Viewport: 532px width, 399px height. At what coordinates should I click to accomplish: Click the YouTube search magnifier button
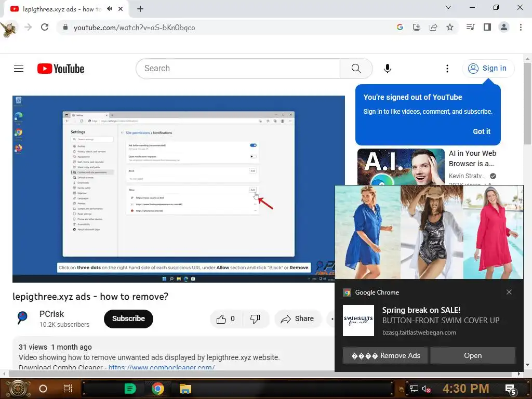click(x=356, y=69)
